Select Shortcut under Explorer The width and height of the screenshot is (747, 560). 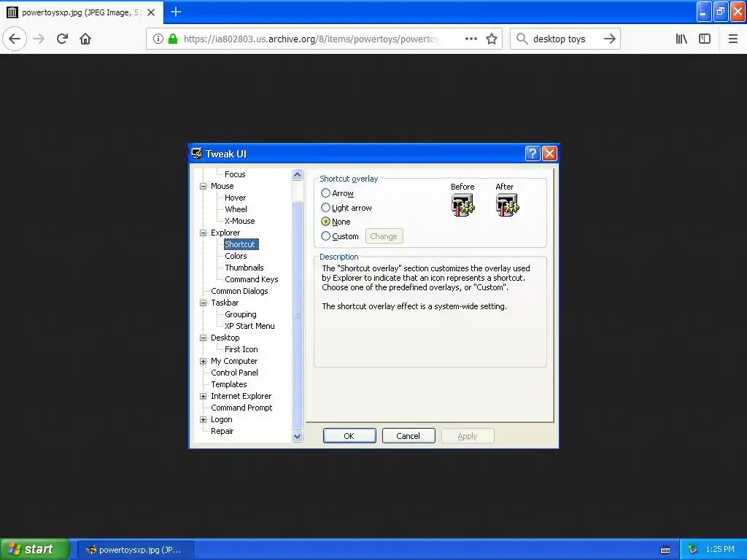tap(241, 244)
